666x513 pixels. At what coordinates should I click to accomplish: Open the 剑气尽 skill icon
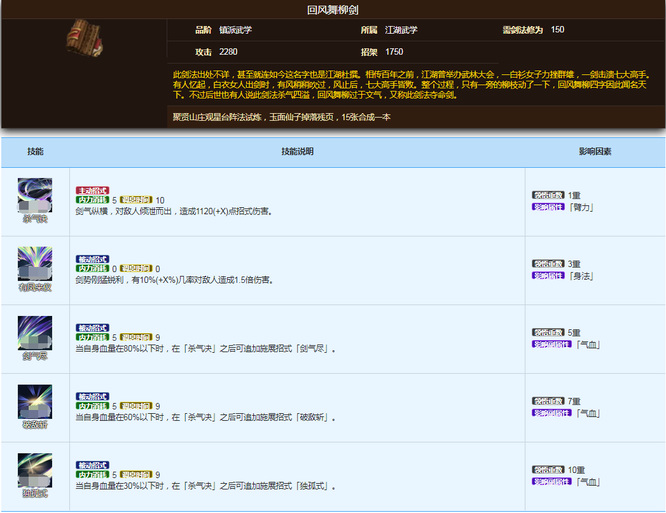click(35, 332)
